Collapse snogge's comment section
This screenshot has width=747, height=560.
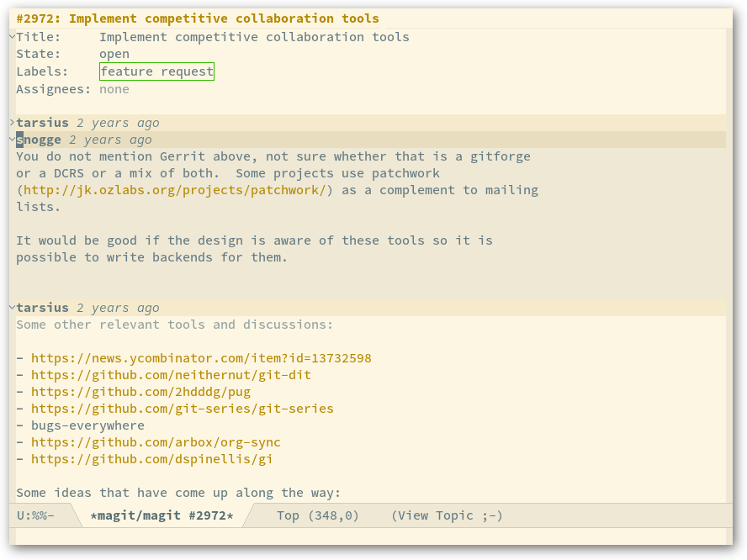click(12, 140)
